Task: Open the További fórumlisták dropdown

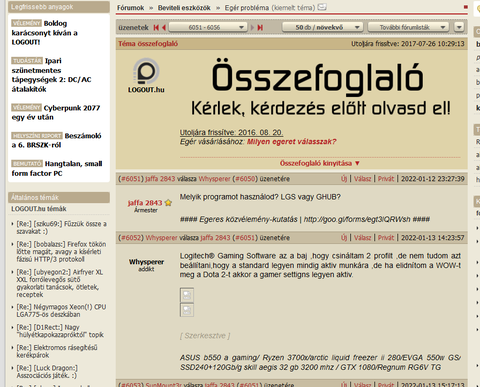Action: (408, 27)
